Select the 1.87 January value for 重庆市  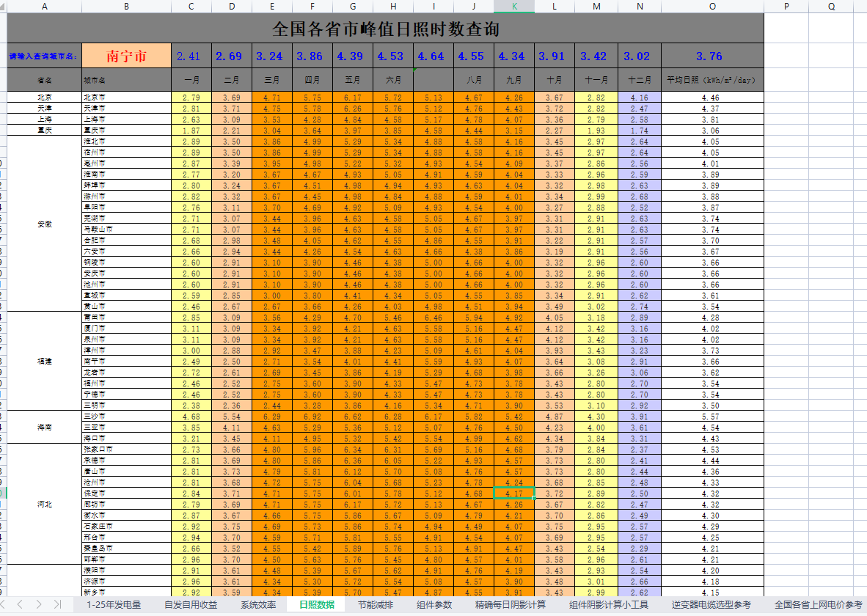coord(191,131)
